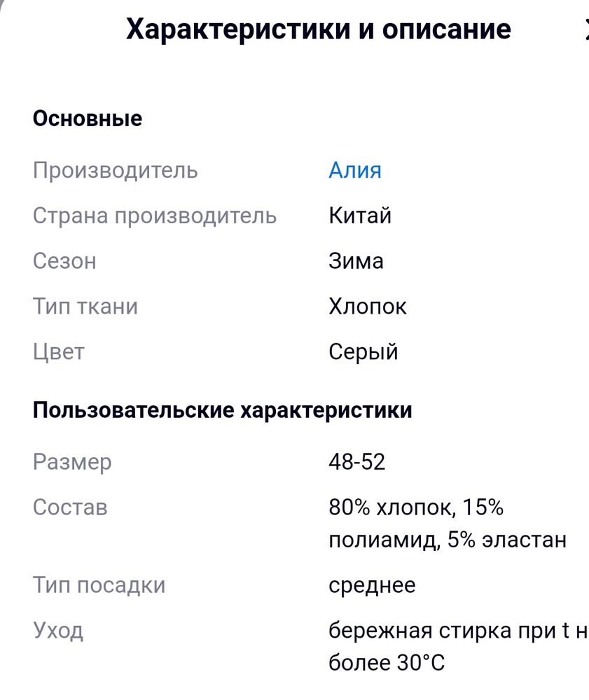The image size is (589, 700).
Task: Select the fabric value Хлопок
Action: pos(367,307)
